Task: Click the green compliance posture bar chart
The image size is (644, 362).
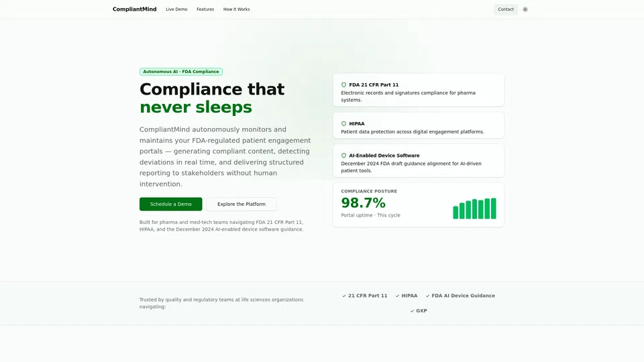Action: coord(474,208)
